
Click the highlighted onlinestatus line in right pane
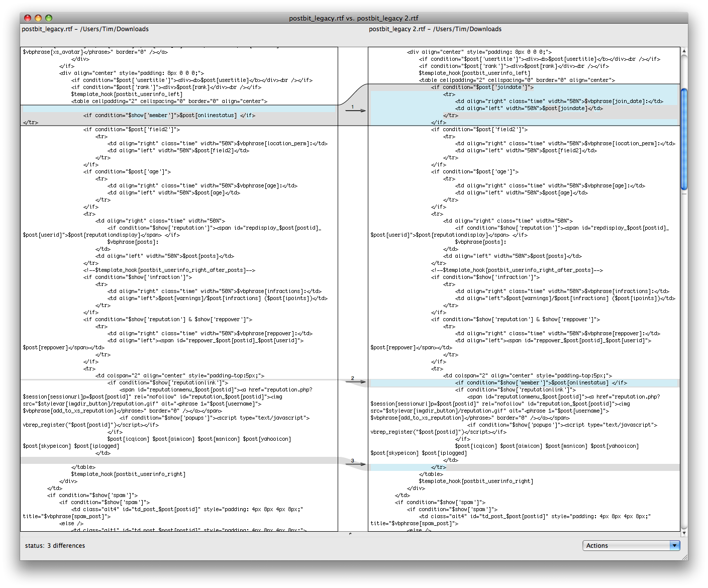coord(541,382)
